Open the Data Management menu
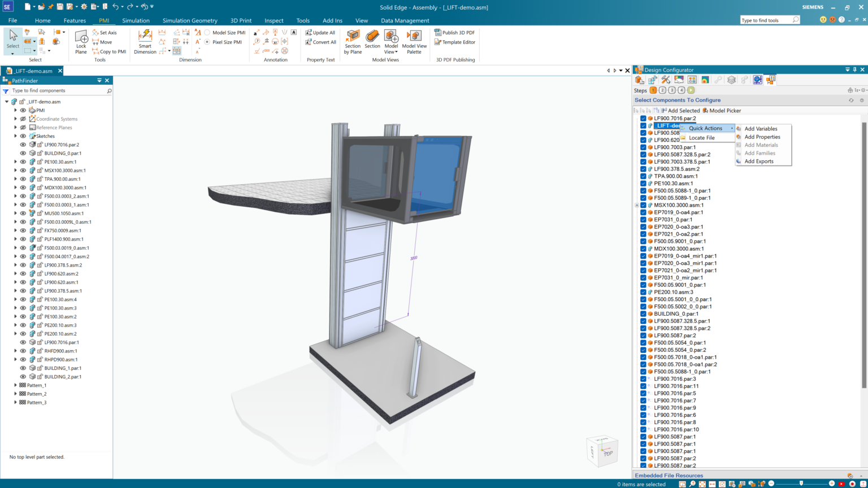Screen dimensions: 868x488 click(403, 20)
